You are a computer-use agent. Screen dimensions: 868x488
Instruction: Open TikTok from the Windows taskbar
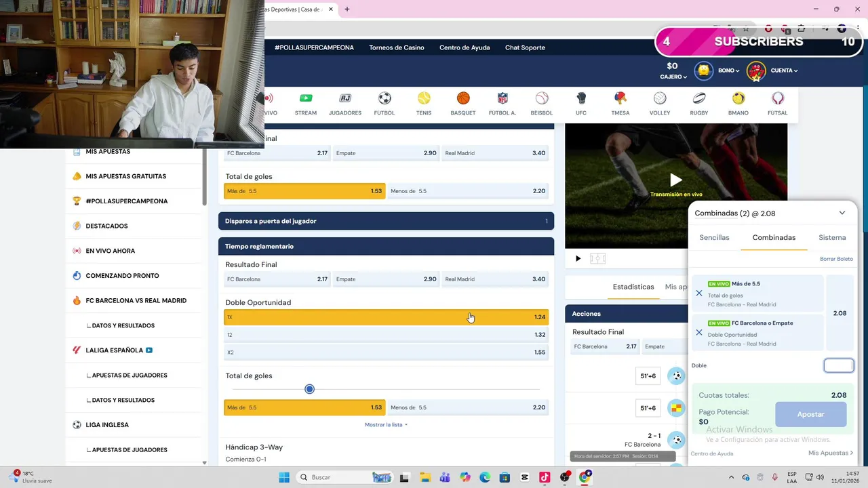coord(545,477)
